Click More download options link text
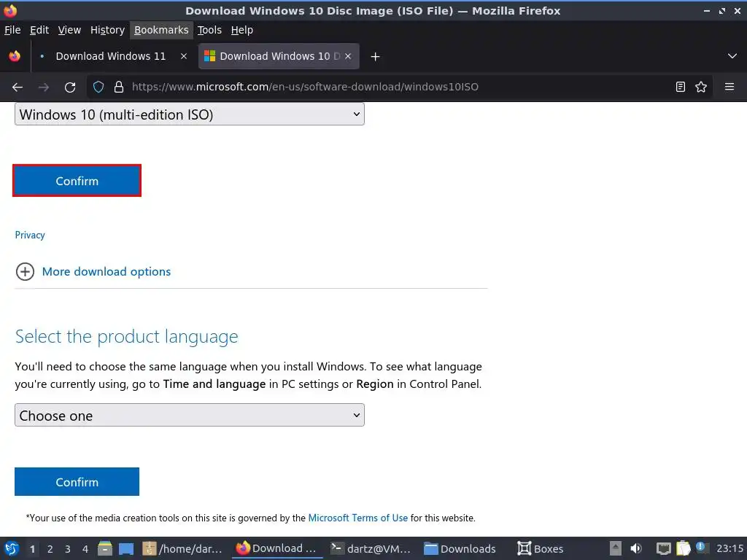The image size is (747, 560). [x=107, y=271]
